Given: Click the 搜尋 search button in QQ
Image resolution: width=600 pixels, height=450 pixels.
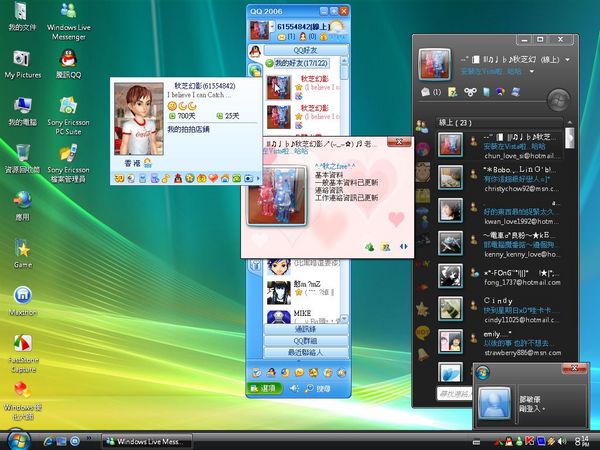Looking at the screenshot, I should click(x=318, y=388).
